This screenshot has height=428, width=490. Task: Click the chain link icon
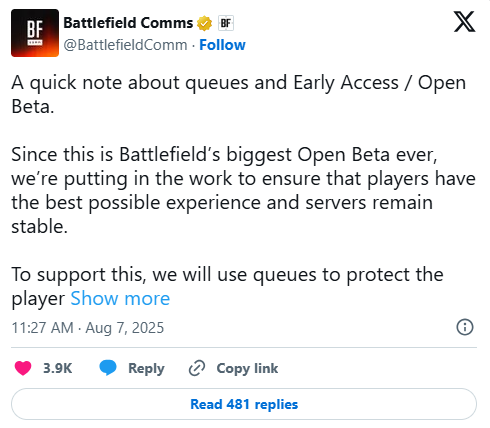point(197,368)
